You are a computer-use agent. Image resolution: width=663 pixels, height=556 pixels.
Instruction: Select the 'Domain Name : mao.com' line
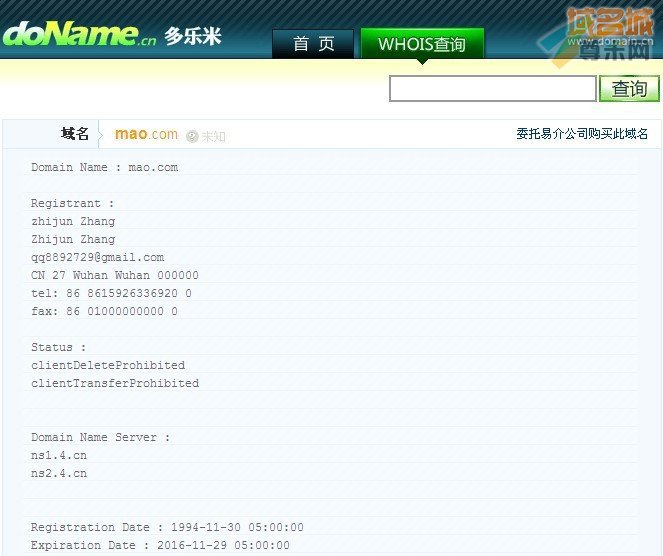pyautogui.click(x=104, y=167)
